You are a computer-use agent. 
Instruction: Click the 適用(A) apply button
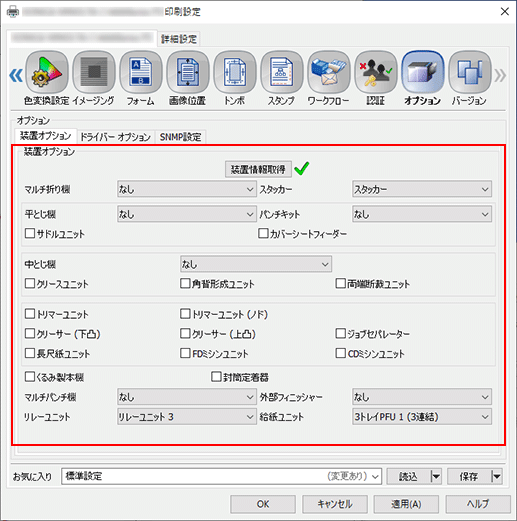point(406,504)
